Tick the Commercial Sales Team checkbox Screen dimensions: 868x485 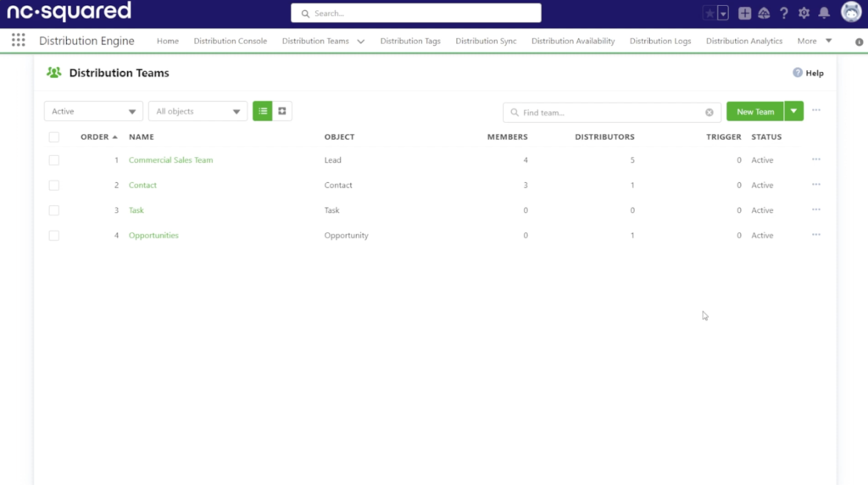[54, 160]
